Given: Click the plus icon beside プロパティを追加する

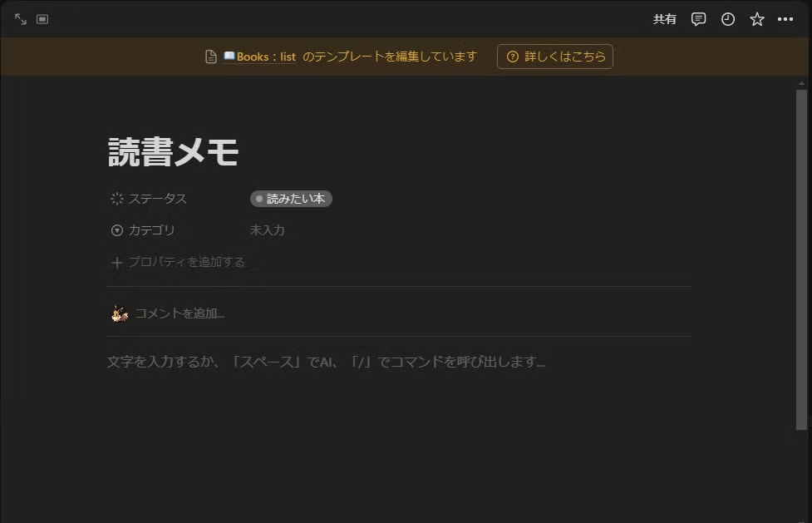Looking at the screenshot, I should click(x=117, y=263).
